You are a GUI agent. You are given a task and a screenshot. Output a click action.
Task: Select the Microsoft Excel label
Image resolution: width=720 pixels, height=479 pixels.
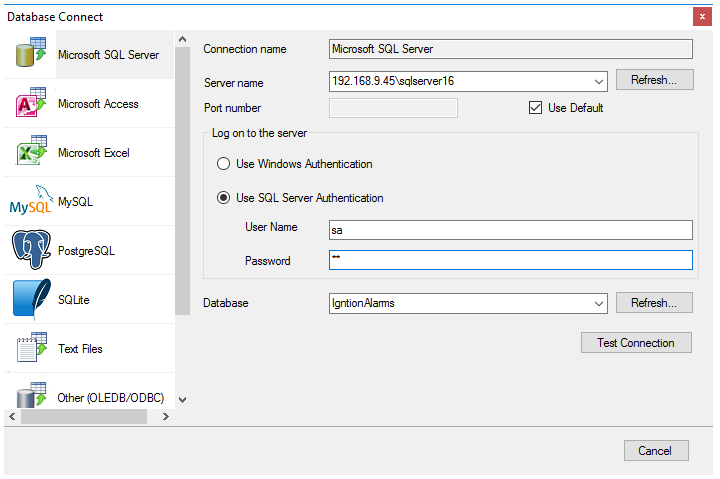click(x=94, y=152)
